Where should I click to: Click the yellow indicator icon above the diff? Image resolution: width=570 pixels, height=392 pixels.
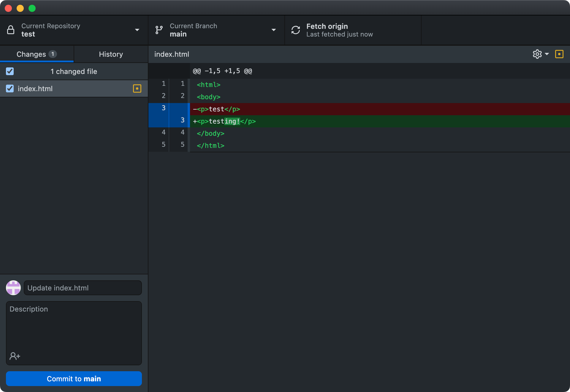(559, 54)
